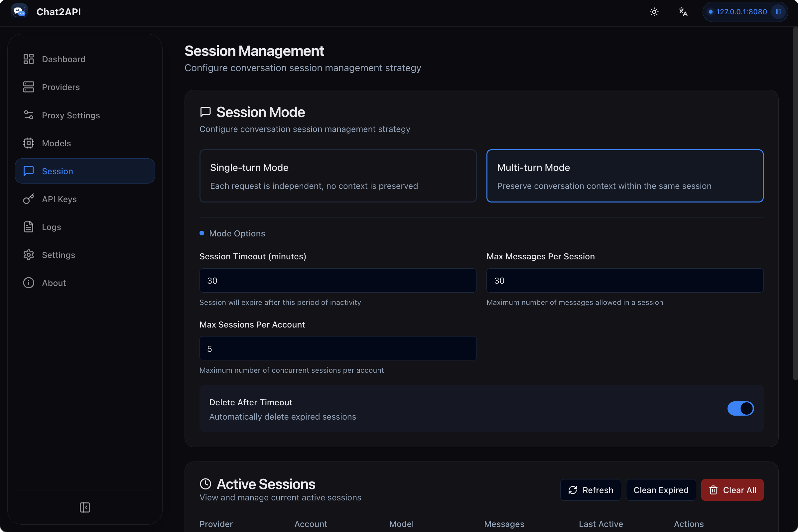
Task: Go to Providers in the sidebar
Action: point(85,87)
